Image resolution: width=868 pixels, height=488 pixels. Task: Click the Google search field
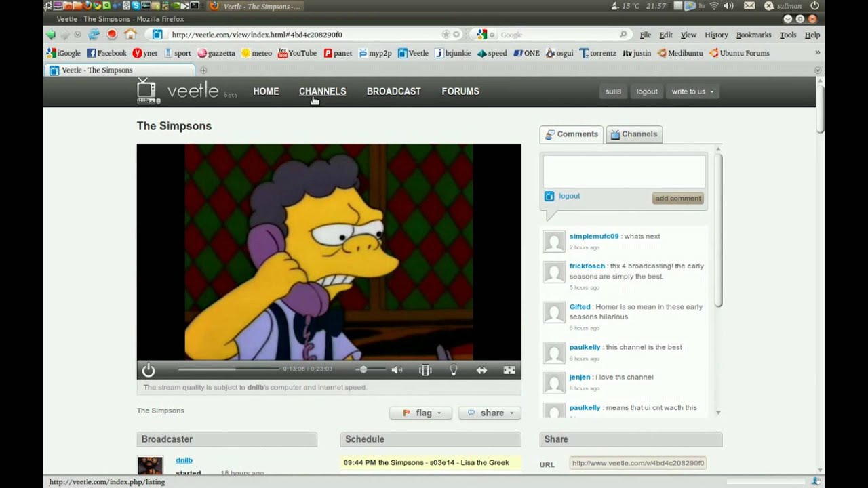coord(553,35)
